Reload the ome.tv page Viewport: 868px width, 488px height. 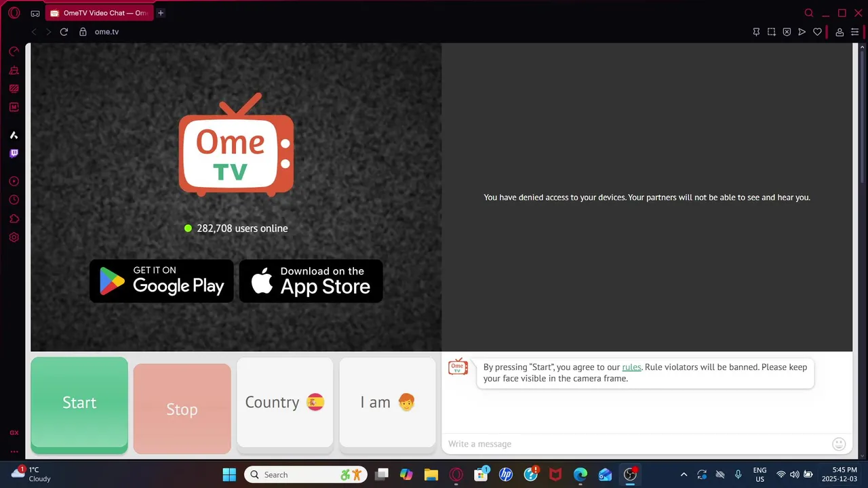(x=64, y=32)
